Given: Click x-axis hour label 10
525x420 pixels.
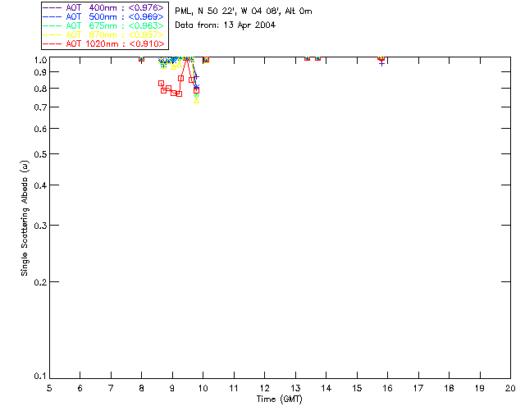Looking at the screenshot, I should point(203,388).
